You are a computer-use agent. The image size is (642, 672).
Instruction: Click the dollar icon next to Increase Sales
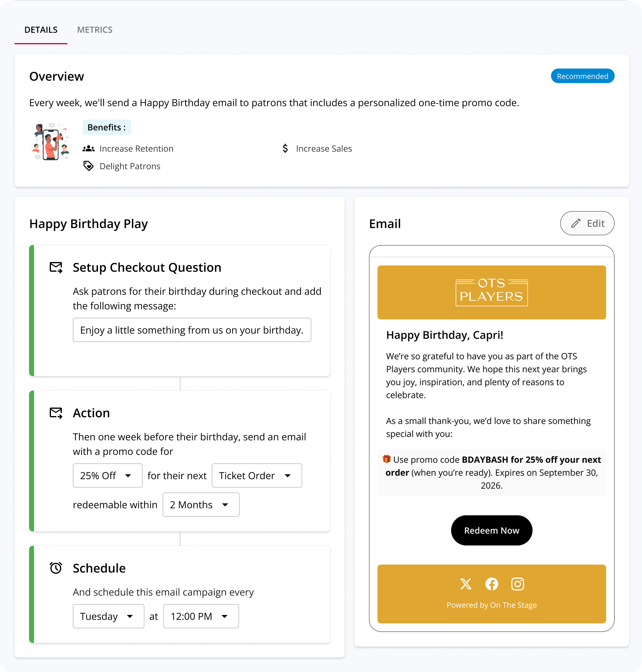(x=285, y=148)
